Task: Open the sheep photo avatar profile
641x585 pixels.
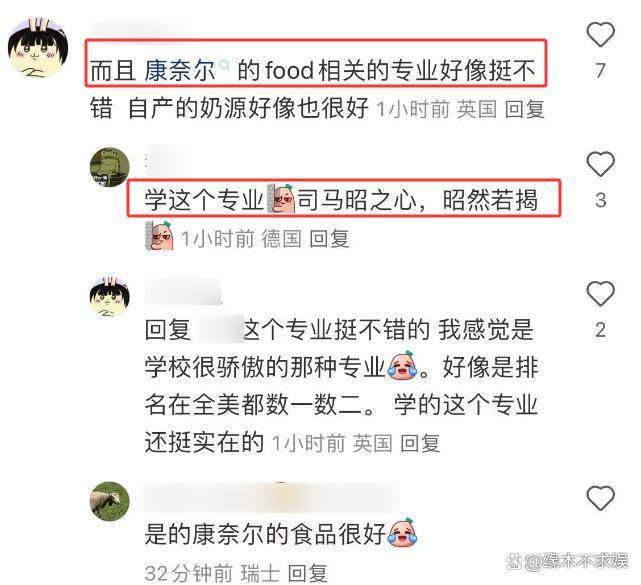Action: coord(110,501)
